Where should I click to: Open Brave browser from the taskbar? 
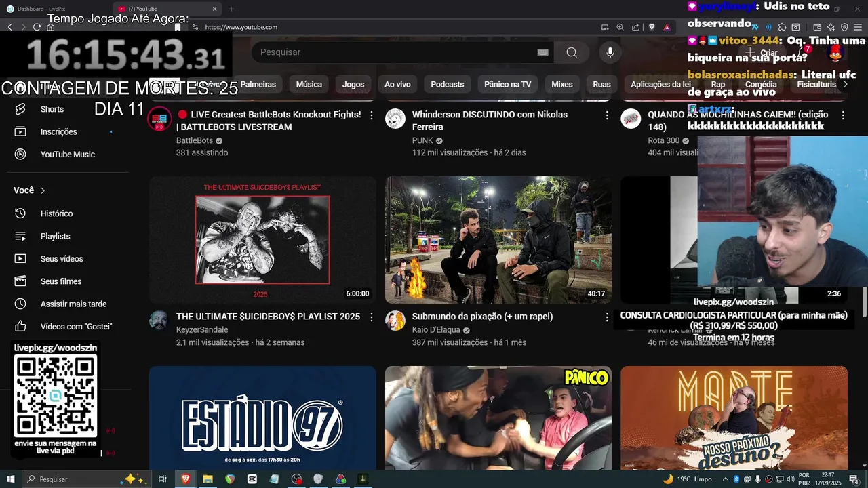coord(185,479)
